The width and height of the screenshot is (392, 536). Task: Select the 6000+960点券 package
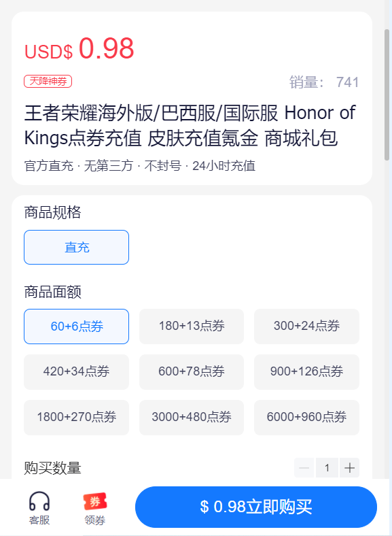pos(306,418)
